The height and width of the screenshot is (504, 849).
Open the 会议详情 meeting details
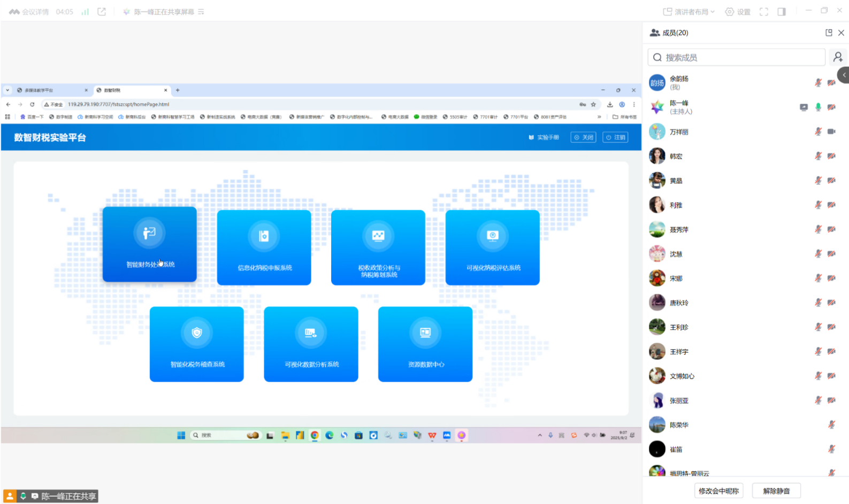[29, 12]
